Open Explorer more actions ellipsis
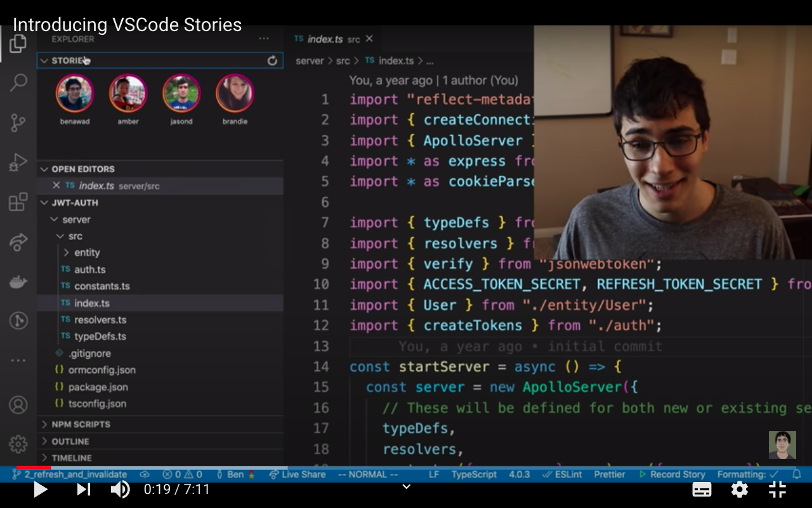This screenshot has height=508, width=812. point(264,39)
